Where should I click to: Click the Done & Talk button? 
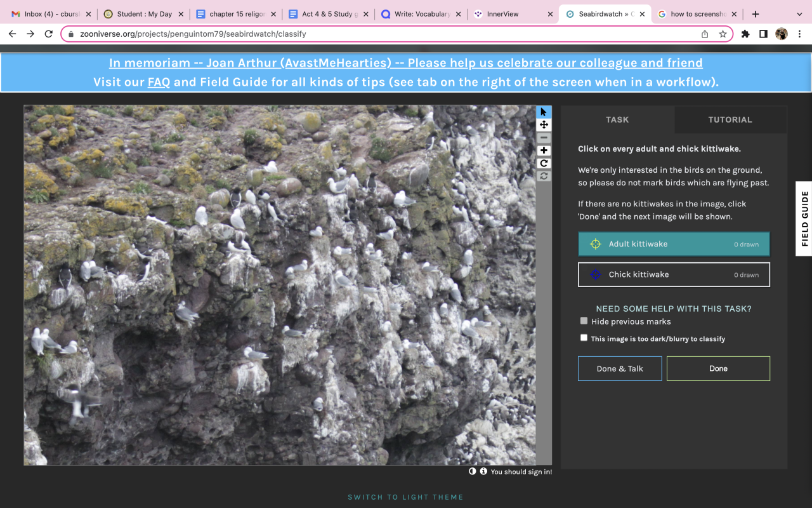coord(620,368)
